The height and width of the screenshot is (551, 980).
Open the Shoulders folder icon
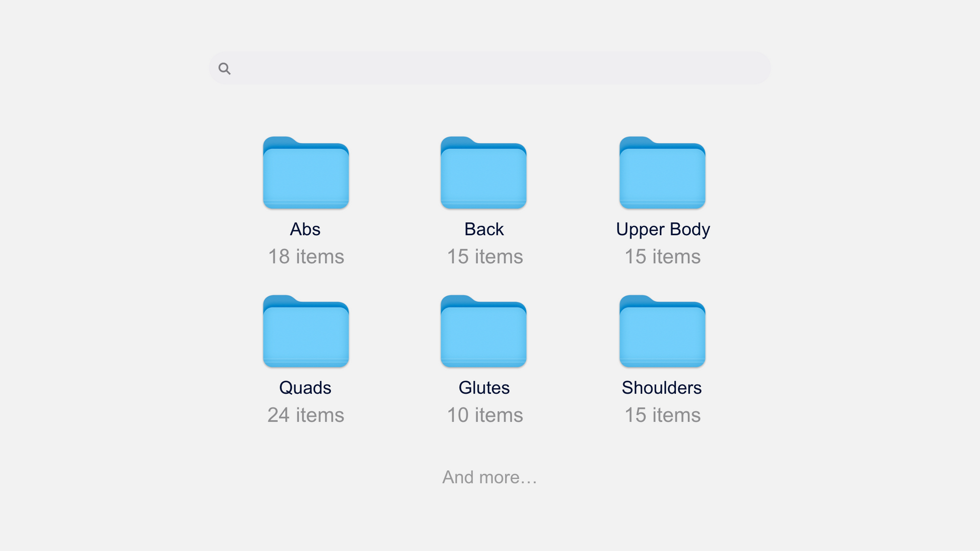click(x=662, y=332)
